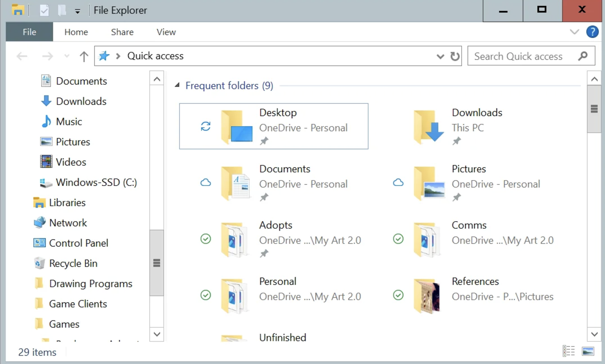Viewport: 605px width, 364px height.
Task: Switch to the View tab
Action: coord(166,32)
